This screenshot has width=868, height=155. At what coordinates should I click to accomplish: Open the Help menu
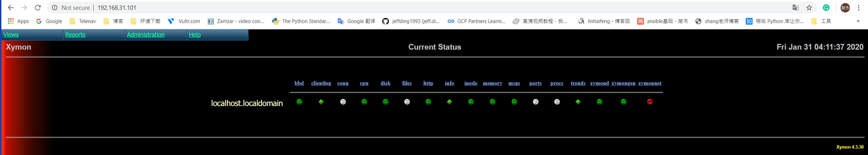pyautogui.click(x=195, y=35)
